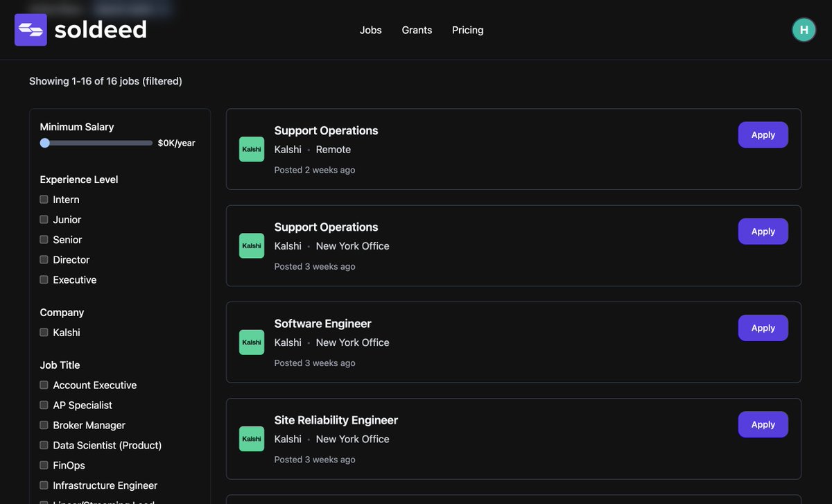Click the Company filter heading
The height and width of the screenshot is (504, 832).
[x=62, y=313]
